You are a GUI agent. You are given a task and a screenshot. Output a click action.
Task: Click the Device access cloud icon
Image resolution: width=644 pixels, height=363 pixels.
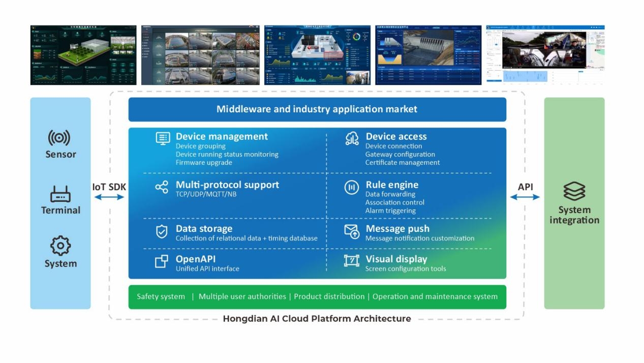point(352,138)
